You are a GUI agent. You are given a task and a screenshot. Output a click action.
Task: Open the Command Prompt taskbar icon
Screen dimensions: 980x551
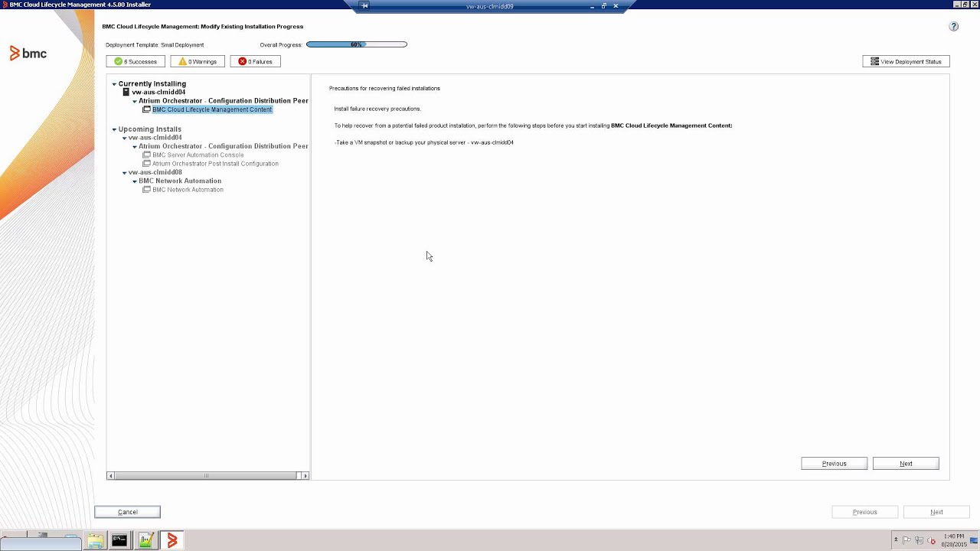(119, 540)
